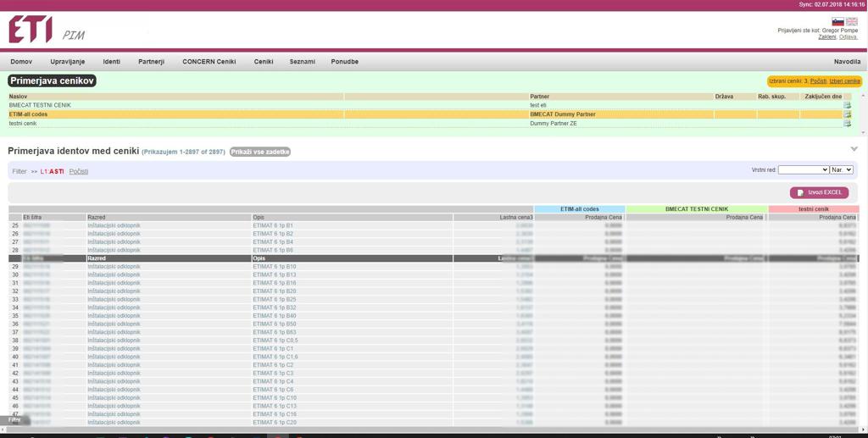Screen dimensions: 868x438
Task: Click scroll-up arrow of the cenik list
Action: (x=864, y=96)
